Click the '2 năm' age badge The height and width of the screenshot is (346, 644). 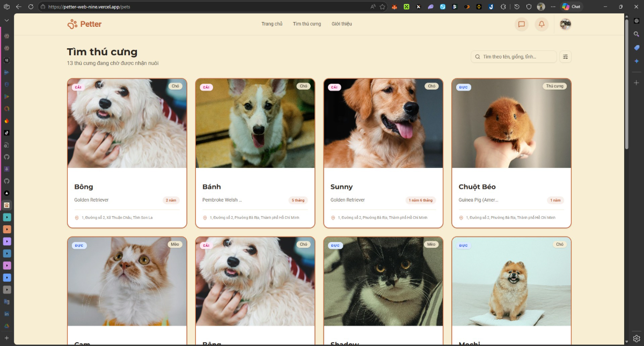171,200
